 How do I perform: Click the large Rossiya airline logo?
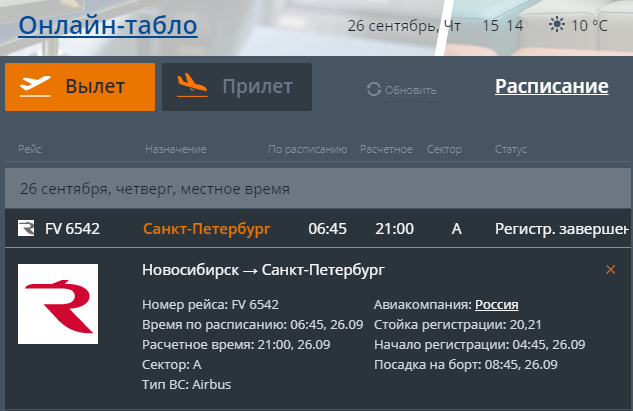click(58, 304)
